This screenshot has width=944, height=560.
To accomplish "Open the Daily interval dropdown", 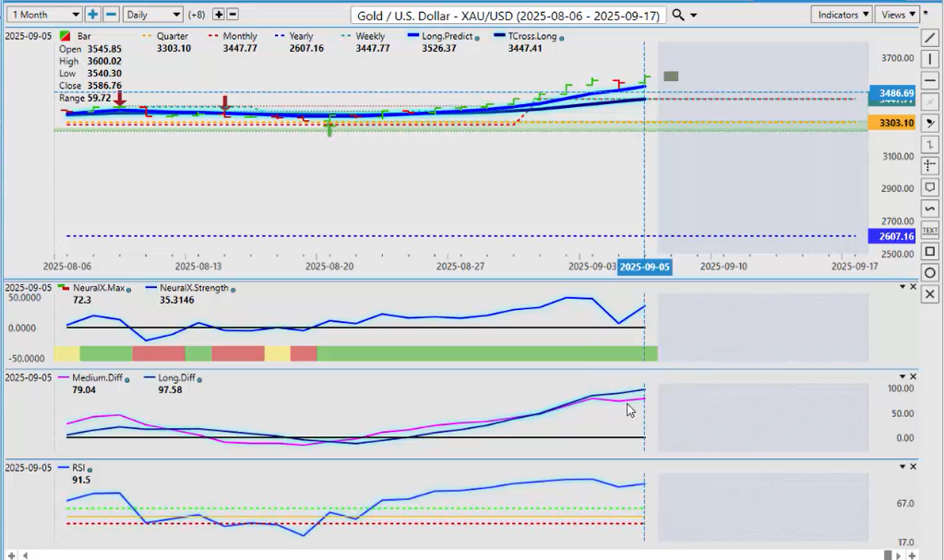I will pos(153,15).
